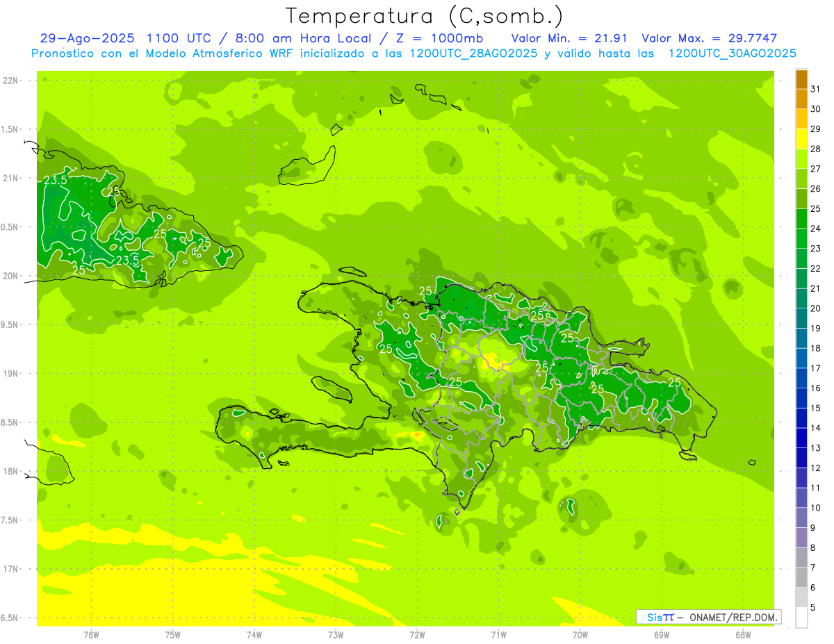
Task: Click the '19N' latitude axis label
Action: [12, 374]
